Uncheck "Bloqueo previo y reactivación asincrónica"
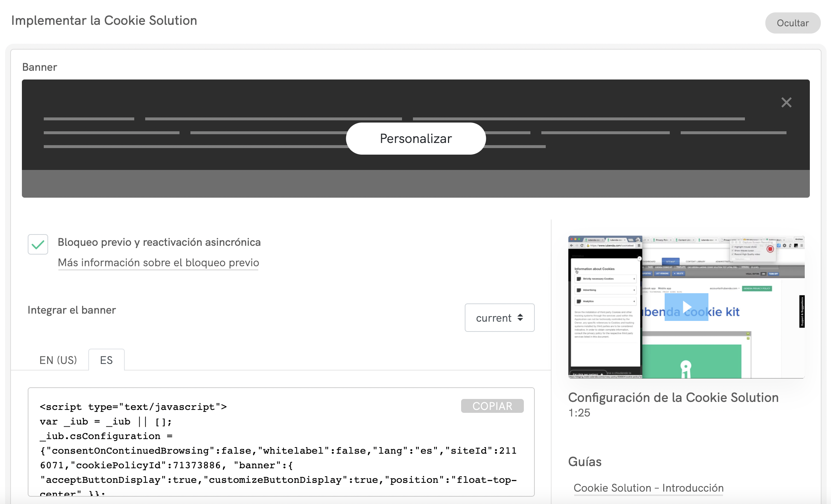 [x=38, y=244]
